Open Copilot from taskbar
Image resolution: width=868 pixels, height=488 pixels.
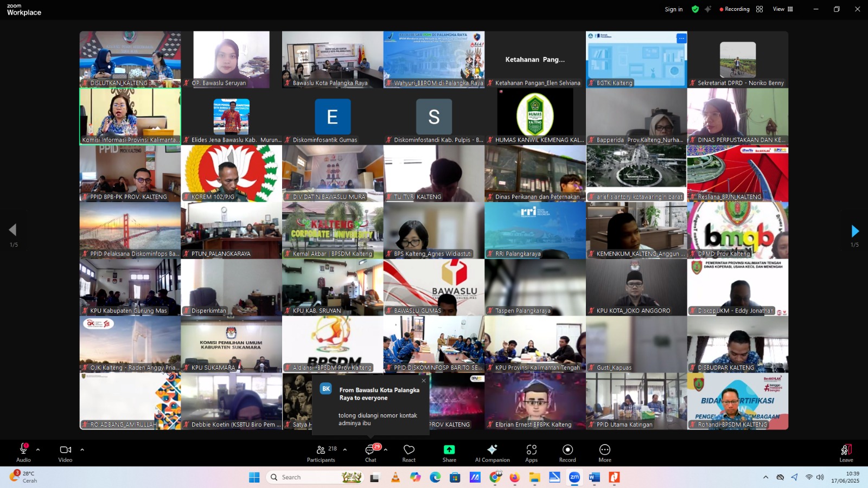(415, 477)
